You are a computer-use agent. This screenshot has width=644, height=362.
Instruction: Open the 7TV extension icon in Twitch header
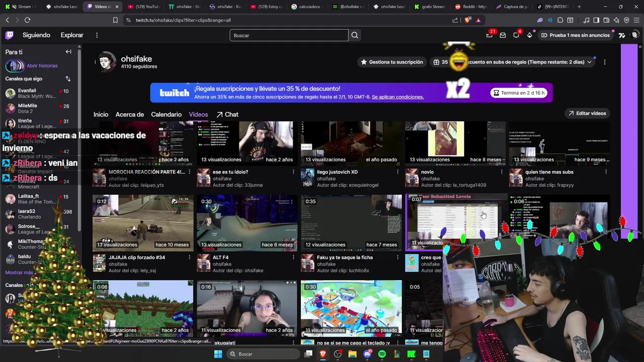point(622,35)
